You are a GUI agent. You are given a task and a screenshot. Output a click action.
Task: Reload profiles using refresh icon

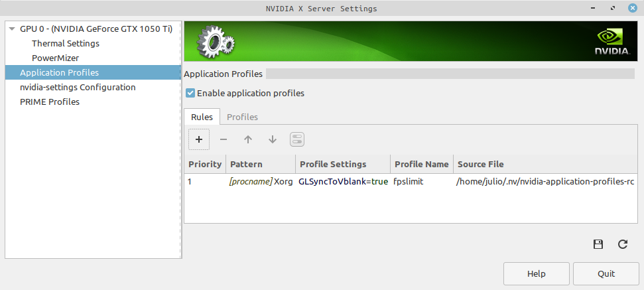623,244
